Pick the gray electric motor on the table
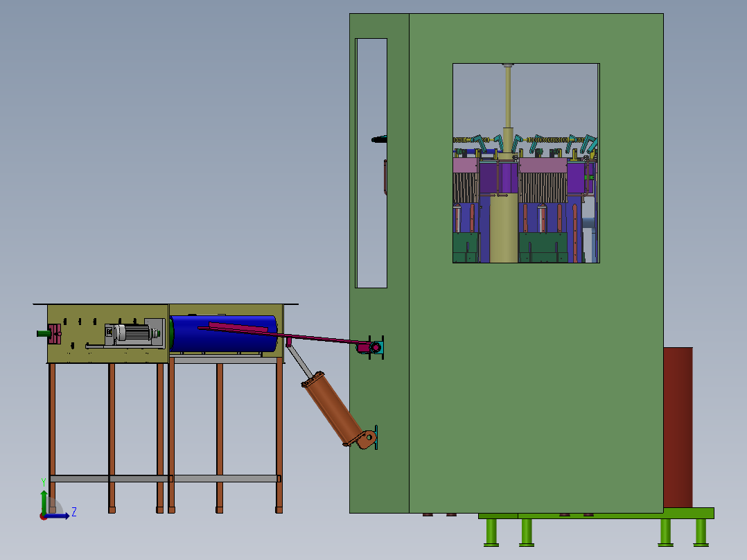Viewport: 747px width, 560px height. (133, 332)
